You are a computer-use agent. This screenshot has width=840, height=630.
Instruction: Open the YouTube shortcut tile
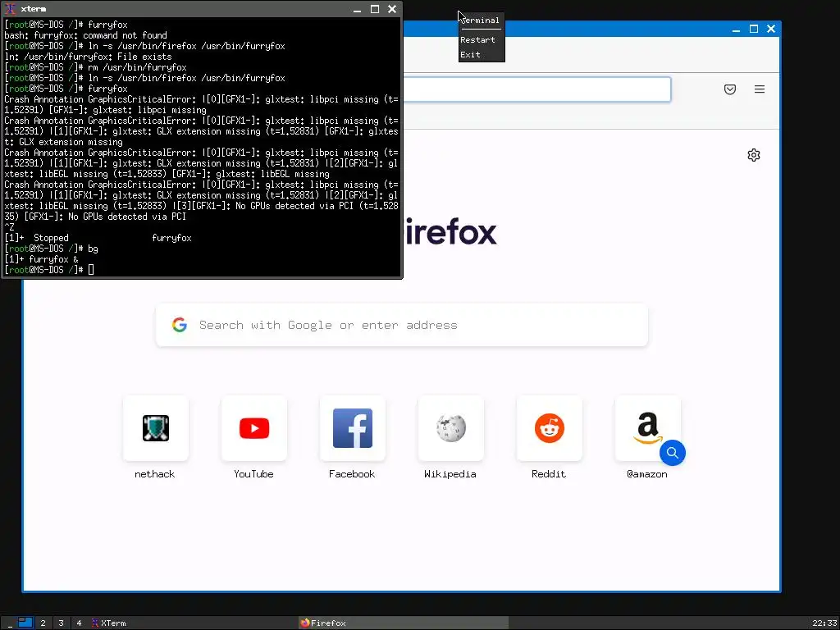[254, 428]
